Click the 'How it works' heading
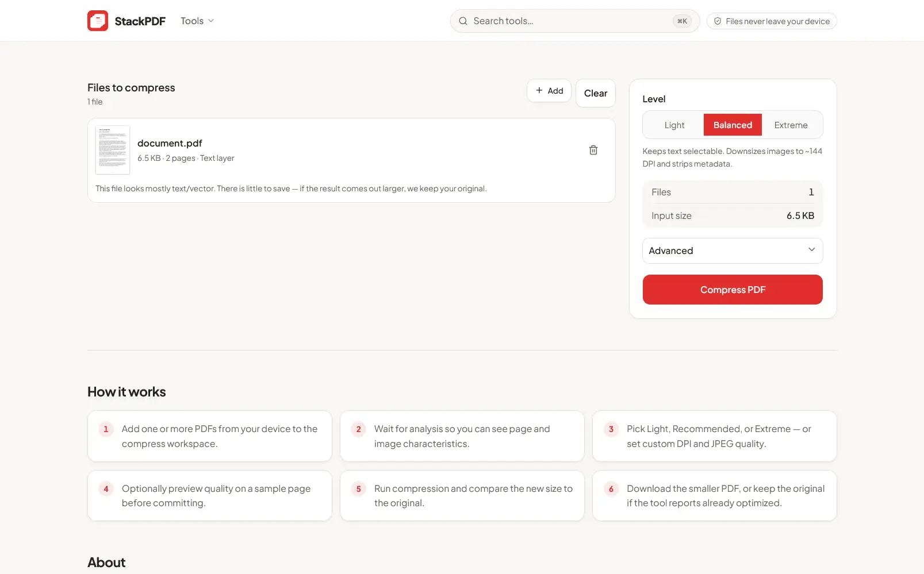This screenshot has height=574, width=924. [126, 392]
